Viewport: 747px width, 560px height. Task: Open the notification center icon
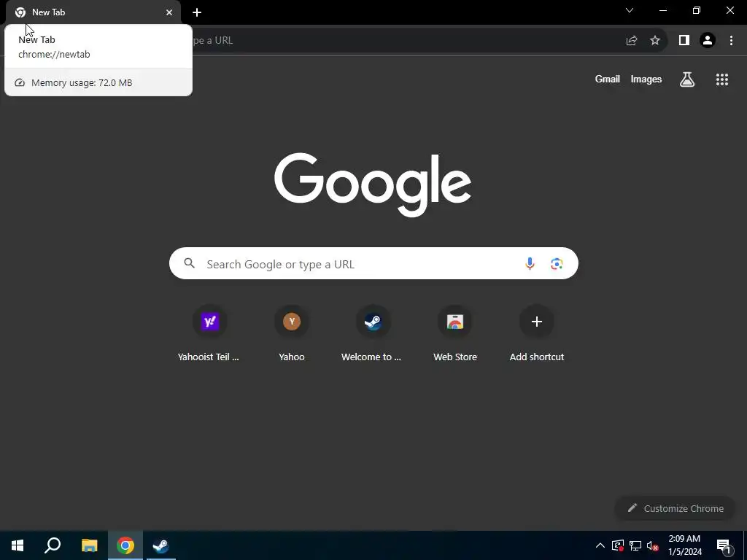tap(724, 545)
